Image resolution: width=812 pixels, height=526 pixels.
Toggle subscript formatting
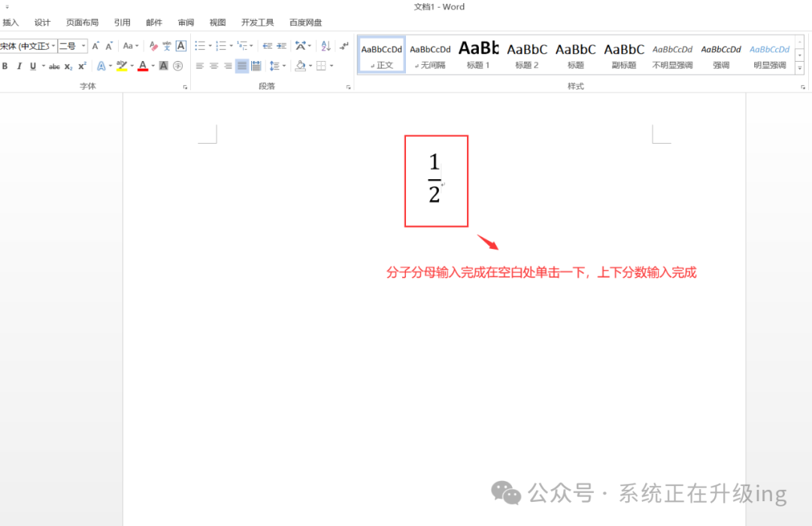point(68,66)
